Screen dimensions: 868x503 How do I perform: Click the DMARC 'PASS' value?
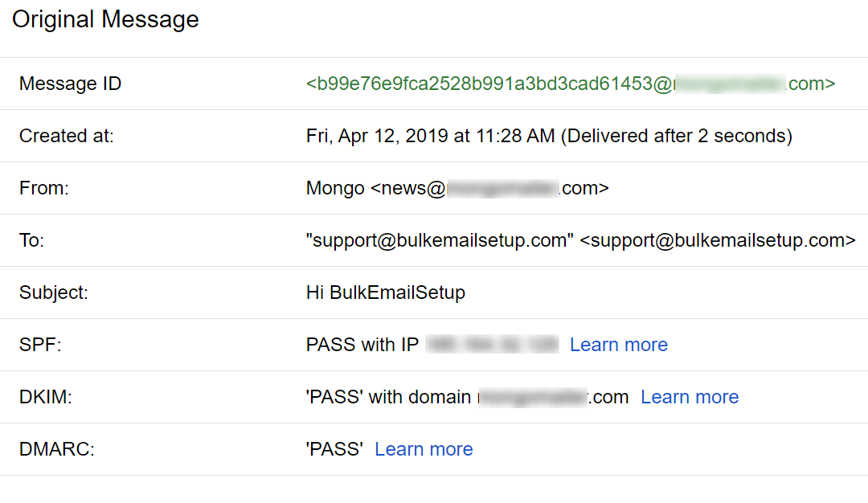[x=334, y=449]
